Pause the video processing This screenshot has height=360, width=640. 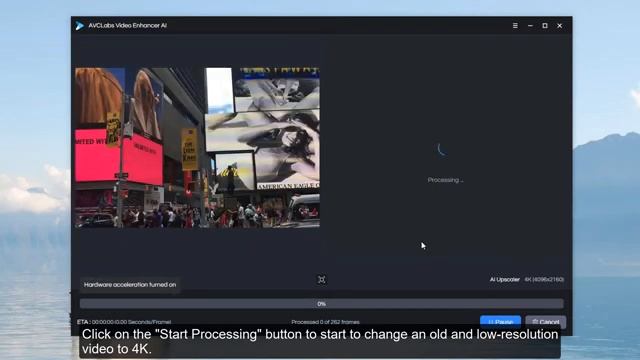[x=500, y=322]
